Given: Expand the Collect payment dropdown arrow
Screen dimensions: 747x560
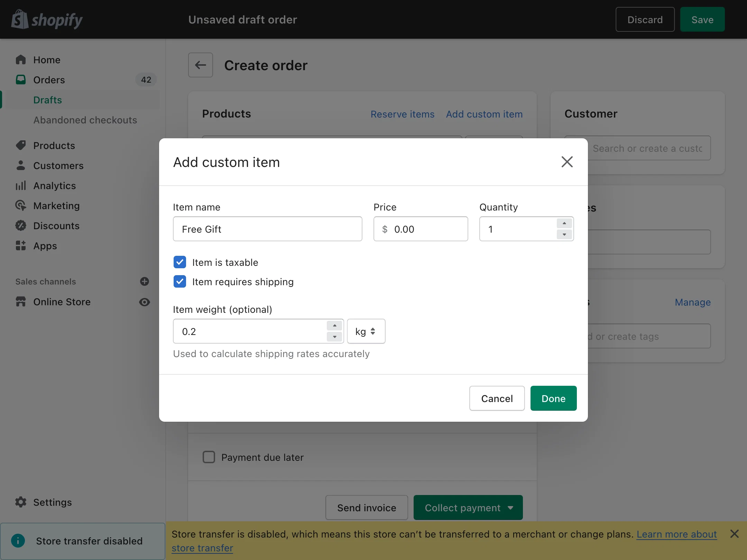Looking at the screenshot, I should (x=510, y=507).
